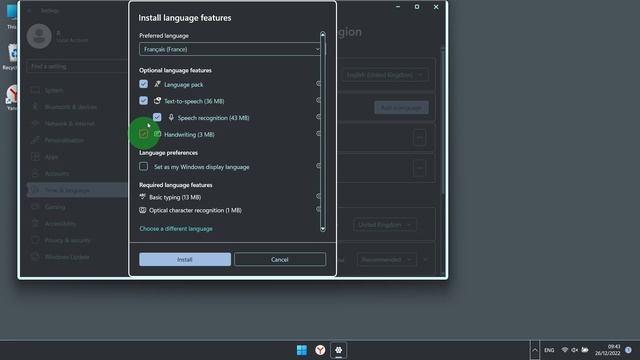Open Yandex browser from the taskbar
640x360 pixels.
click(x=320, y=350)
